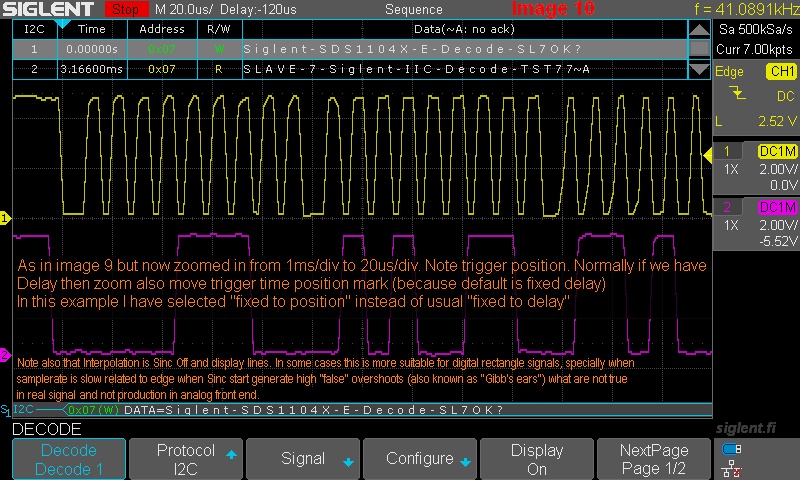
Task: Click the I2C decode bus line
Action: pos(362,410)
